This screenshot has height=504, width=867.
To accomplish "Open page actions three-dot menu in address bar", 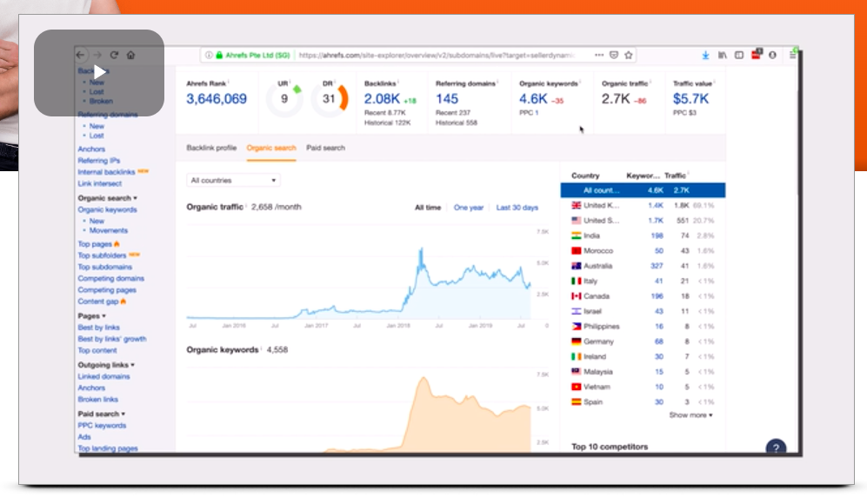I will click(x=599, y=56).
